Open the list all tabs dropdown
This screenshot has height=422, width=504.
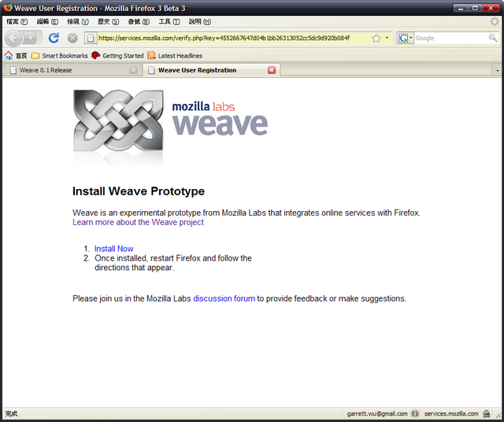point(497,70)
